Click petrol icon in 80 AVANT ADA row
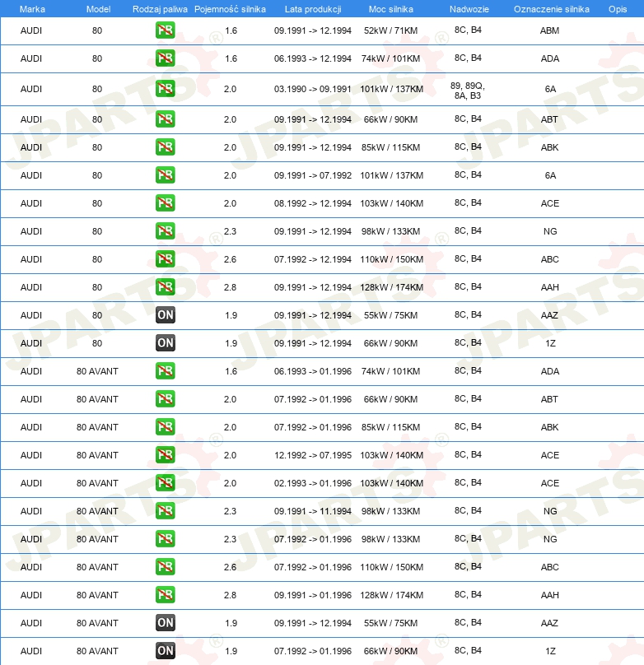The image size is (644, 665). coord(165,371)
